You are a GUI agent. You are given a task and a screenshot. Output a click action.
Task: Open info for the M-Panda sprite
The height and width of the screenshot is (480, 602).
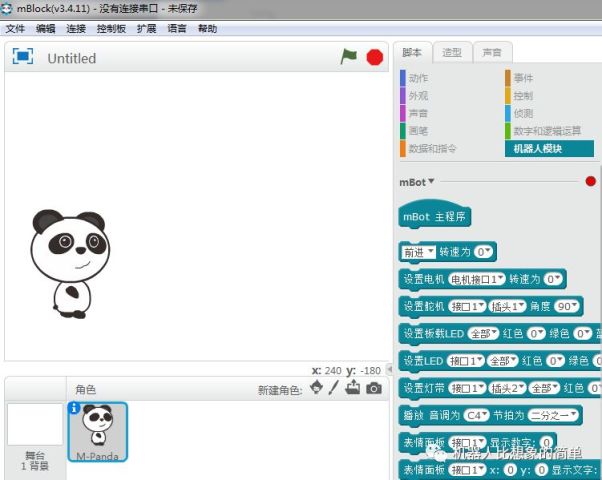(x=73, y=408)
